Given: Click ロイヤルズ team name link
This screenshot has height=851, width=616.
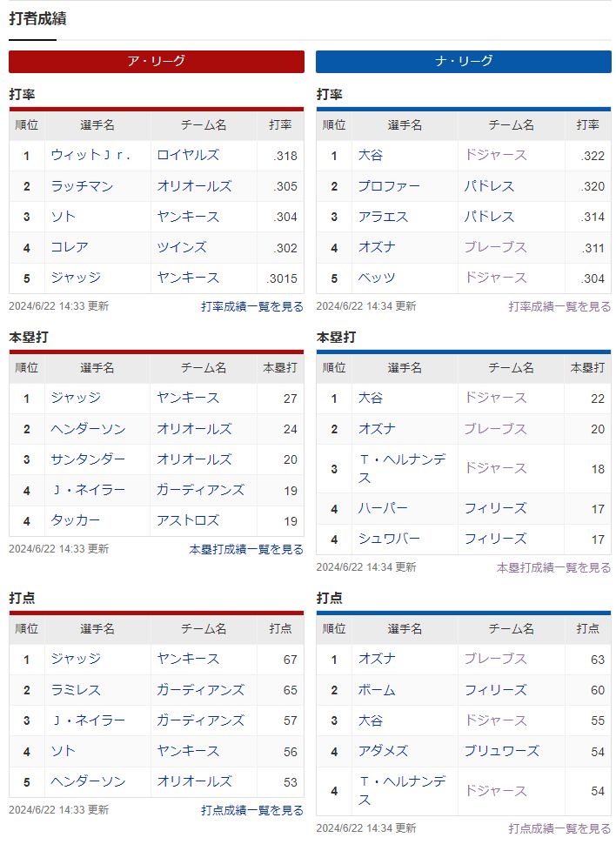Looking at the screenshot, I should tap(188, 155).
